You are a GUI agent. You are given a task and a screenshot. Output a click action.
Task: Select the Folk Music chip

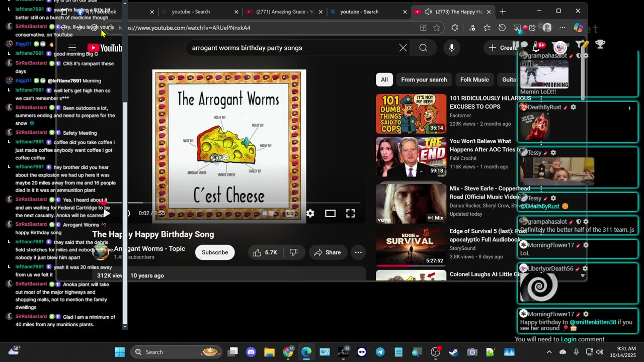[x=474, y=79]
